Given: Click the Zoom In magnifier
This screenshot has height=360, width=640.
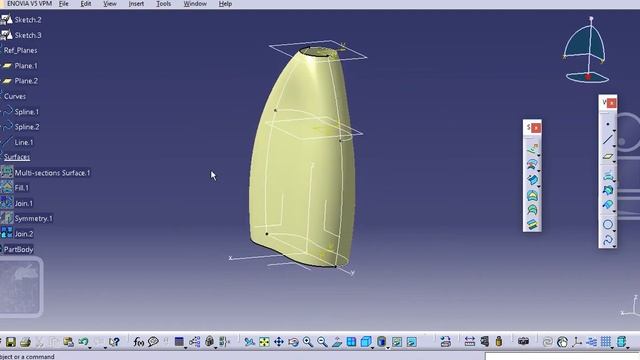Looking at the screenshot, I should 308,342.
